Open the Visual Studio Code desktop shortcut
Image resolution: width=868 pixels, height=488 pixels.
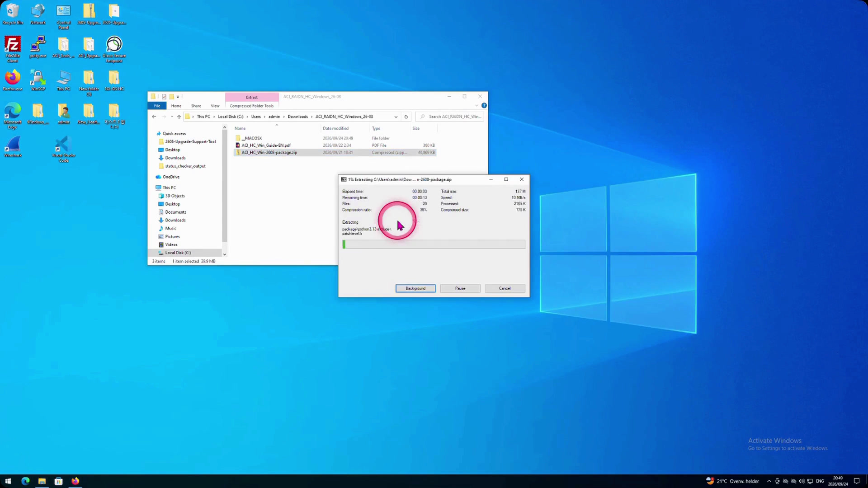point(63,149)
